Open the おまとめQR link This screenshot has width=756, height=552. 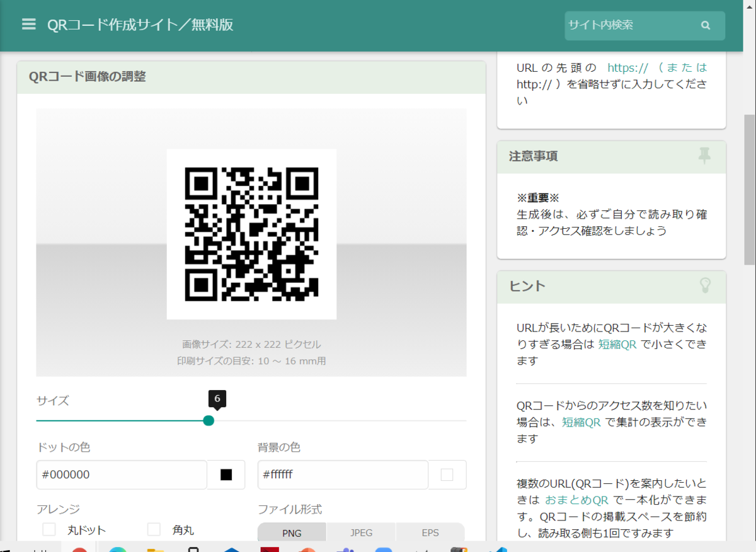click(x=576, y=500)
